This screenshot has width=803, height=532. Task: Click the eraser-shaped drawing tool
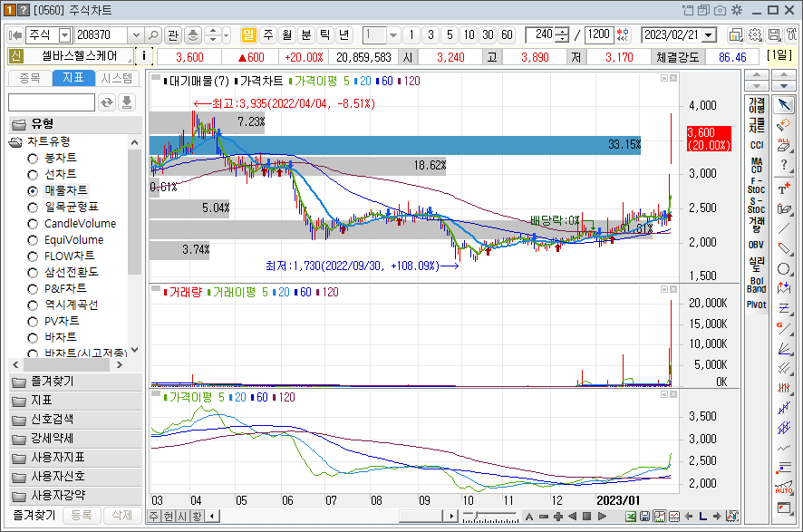tap(784, 249)
